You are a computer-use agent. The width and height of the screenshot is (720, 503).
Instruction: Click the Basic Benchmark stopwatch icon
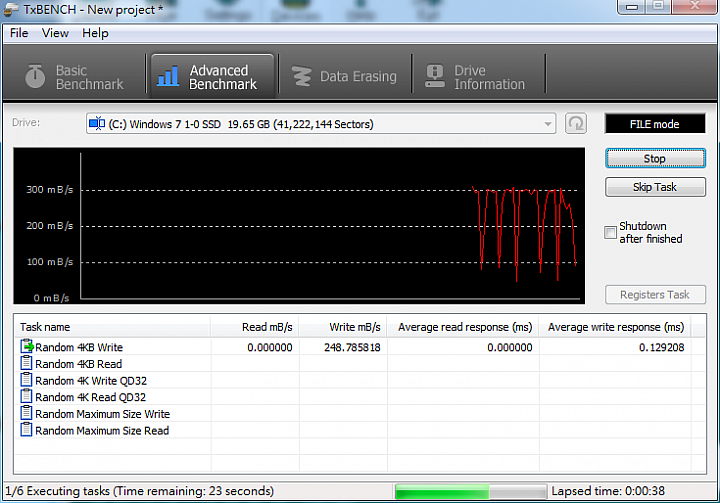35,76
